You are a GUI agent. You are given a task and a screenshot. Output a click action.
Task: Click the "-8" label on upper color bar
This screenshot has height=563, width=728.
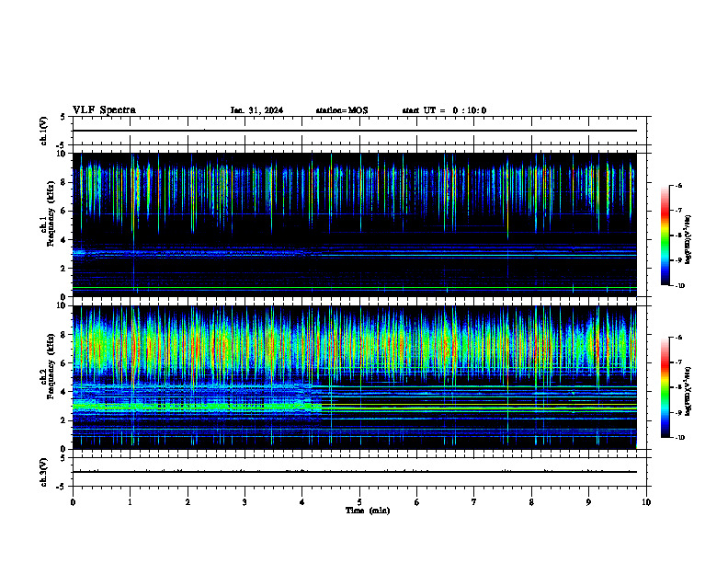pos(678,236)
